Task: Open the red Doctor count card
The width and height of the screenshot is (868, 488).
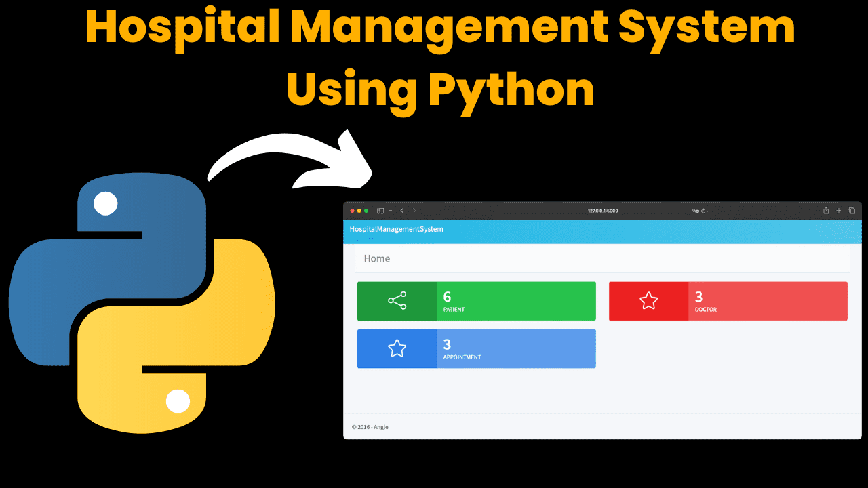Action: pyautogui.click(x=728, y=301)
